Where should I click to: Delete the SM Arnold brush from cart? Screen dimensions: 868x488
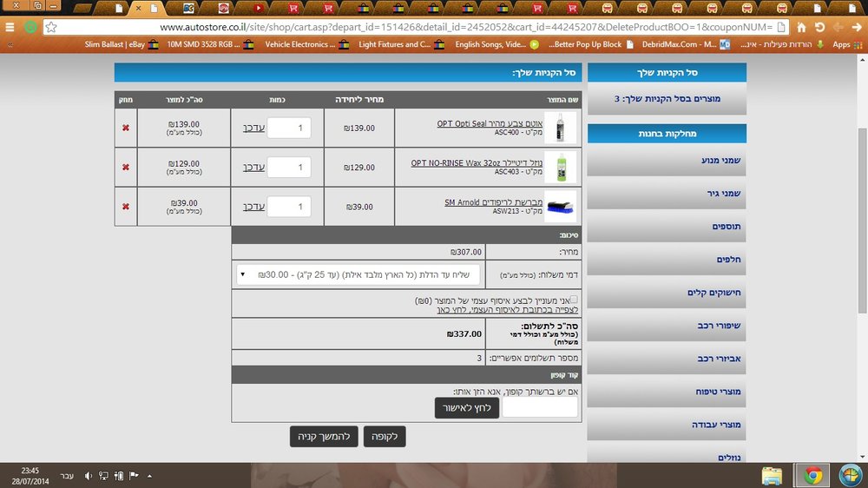(126, 207)
